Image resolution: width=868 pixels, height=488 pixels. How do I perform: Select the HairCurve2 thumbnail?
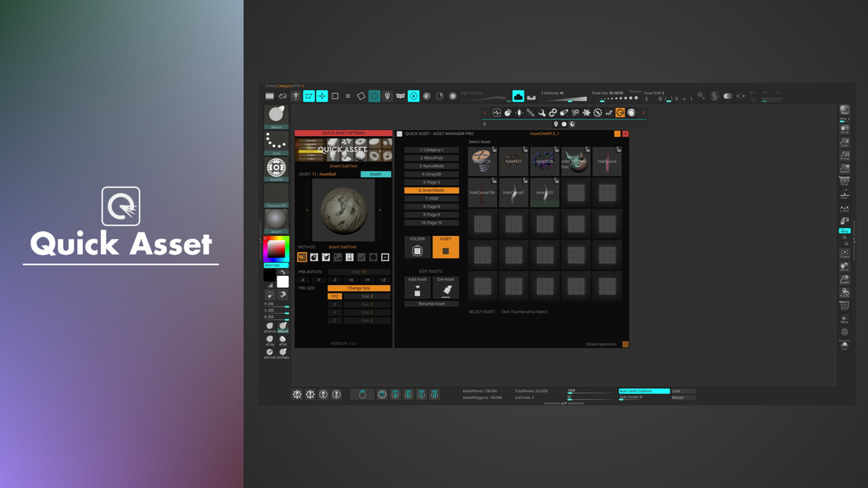(x=513, y=192)
